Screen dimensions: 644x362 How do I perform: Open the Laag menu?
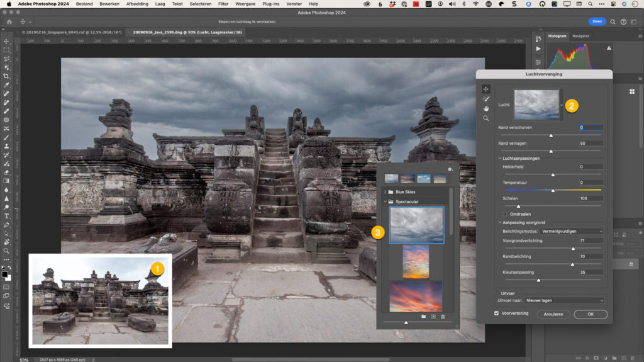[160, 4]
